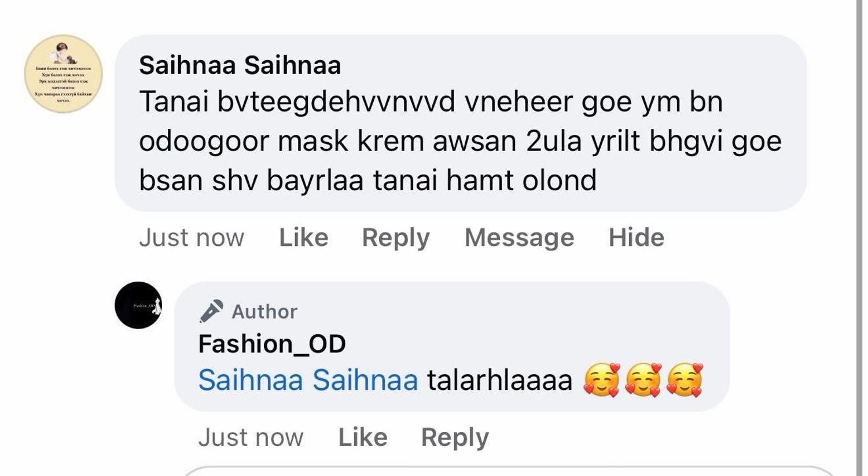
Task: Like the Fashion_OD reply
Action: [x=362, y=437]
